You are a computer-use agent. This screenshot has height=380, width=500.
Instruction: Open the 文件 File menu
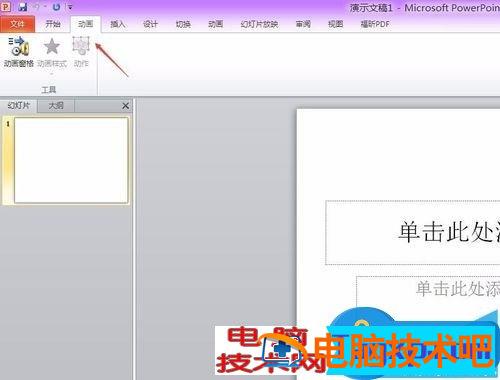17,24
